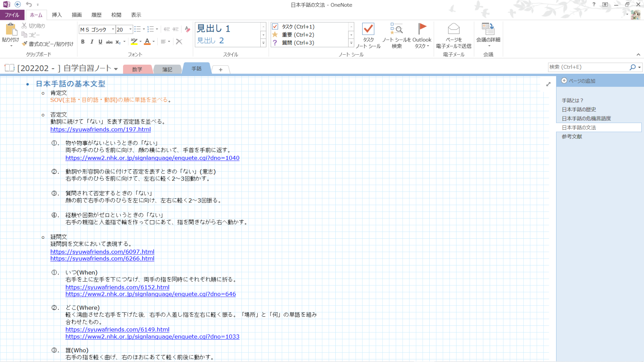
Task: Toggle underline formatting
Action: [100, 42]
